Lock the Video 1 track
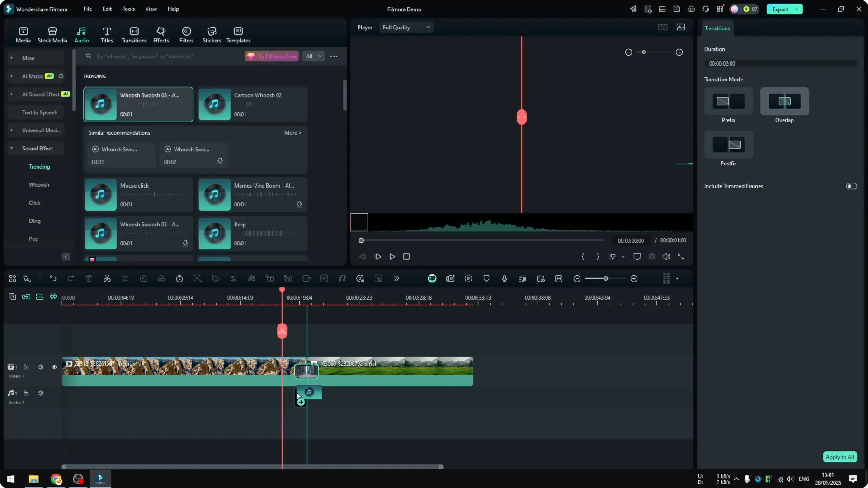Screen dimensions: 868x488 (x=26, y=367)
